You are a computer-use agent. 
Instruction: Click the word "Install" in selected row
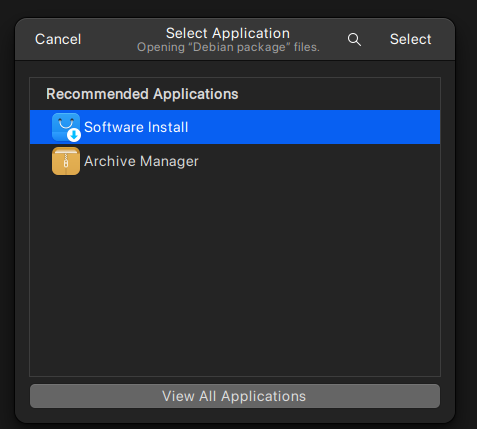168,127
